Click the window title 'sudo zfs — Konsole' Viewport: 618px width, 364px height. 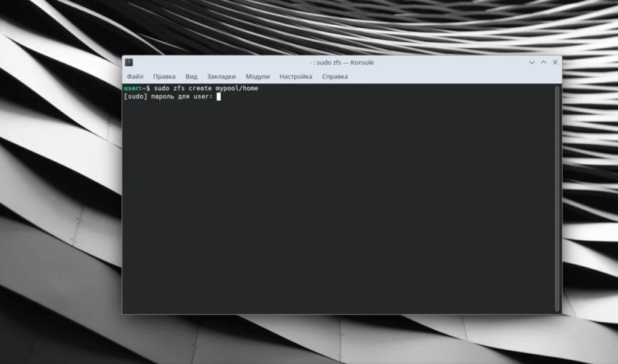tap(342, 62)
